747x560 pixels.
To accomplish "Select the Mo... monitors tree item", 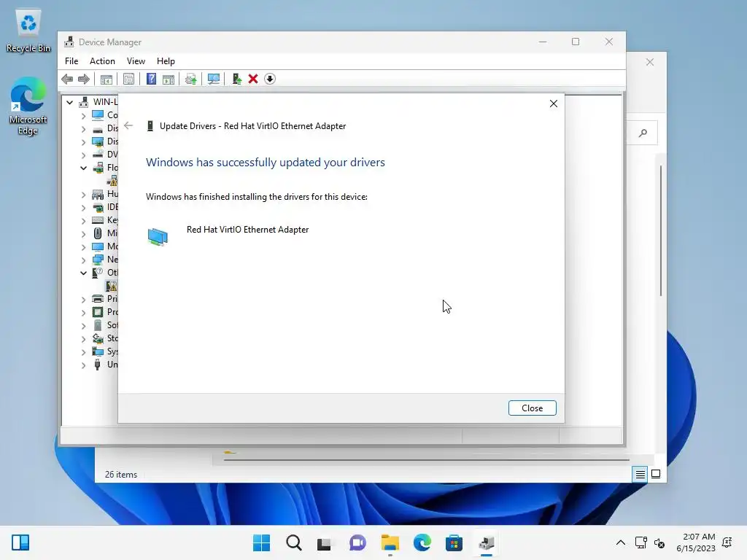I will click(x=105, y=246).
